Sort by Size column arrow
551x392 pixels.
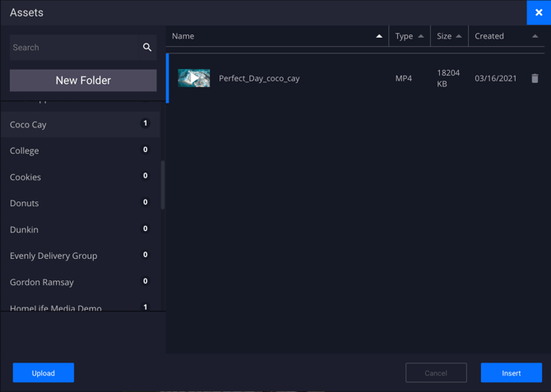pyautogui.click(x=459, y=36)
